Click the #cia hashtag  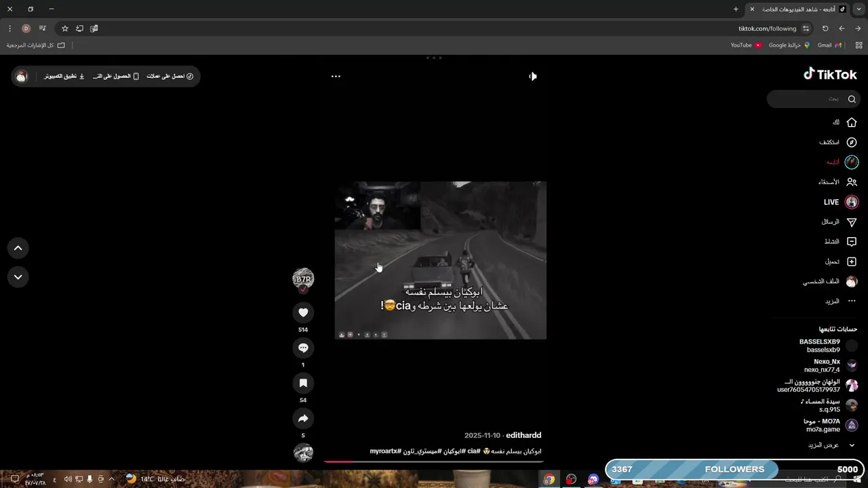pyautogui.click(x=474, y=451)
